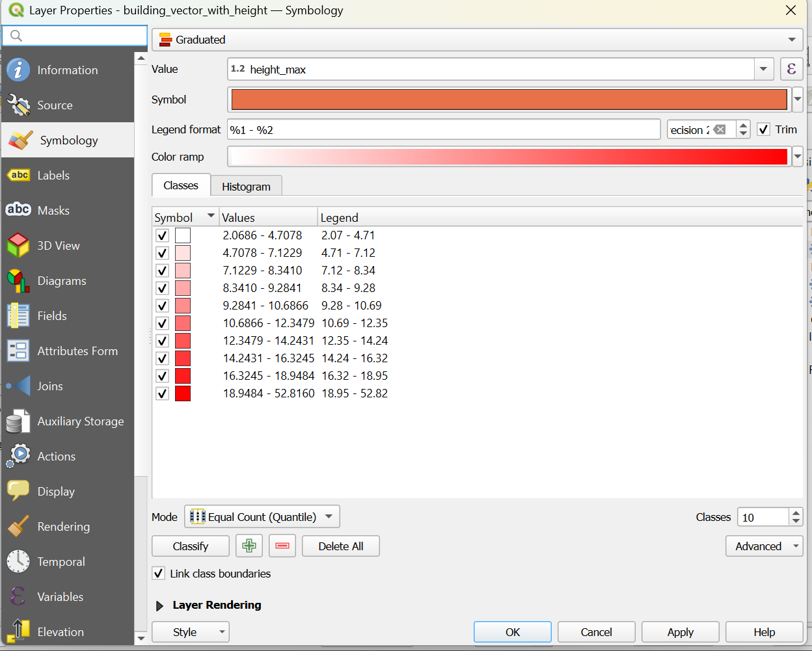Uncheck class 4.7078 - 7.1229

coord(162,253)
